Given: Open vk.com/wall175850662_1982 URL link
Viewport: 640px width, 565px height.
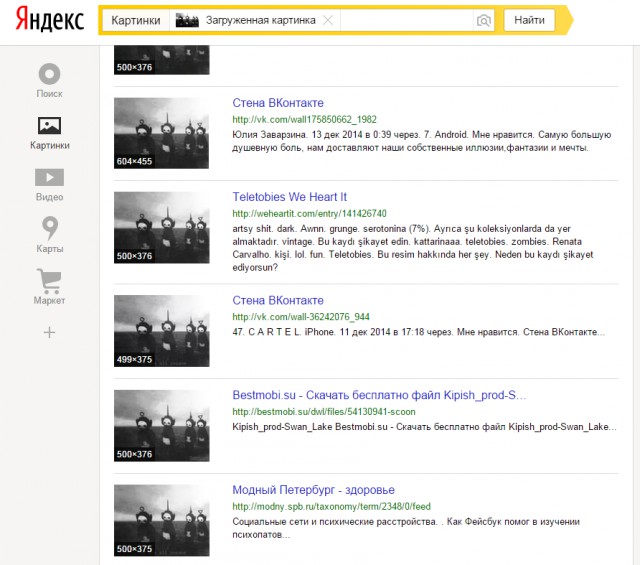Looking at the screenshot, I should 304,119.
